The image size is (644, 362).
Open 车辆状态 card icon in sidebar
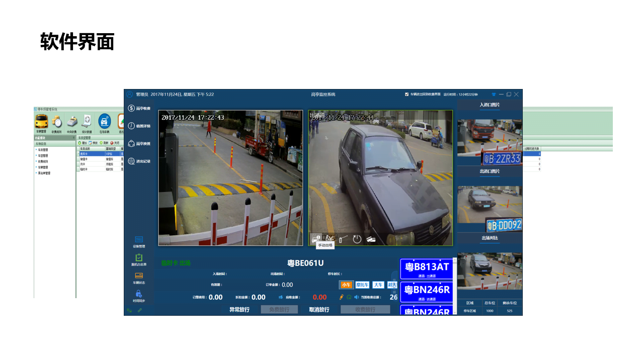(x=139, y=276)
